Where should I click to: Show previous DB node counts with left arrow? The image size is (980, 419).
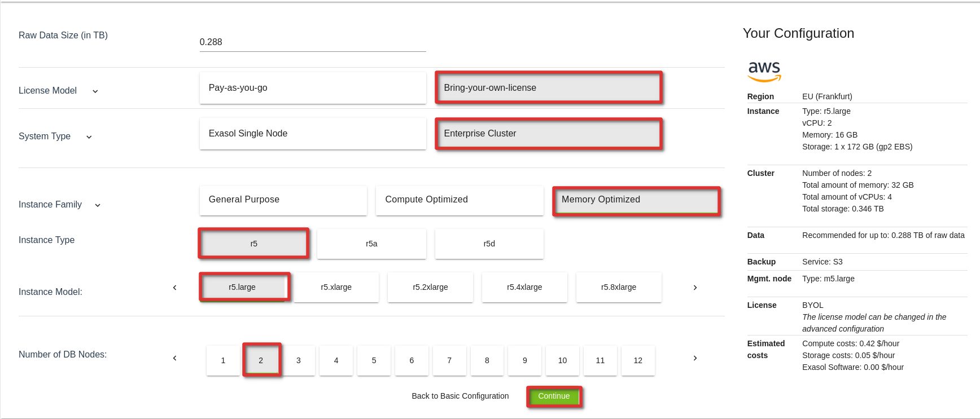(x=174, y=358)
